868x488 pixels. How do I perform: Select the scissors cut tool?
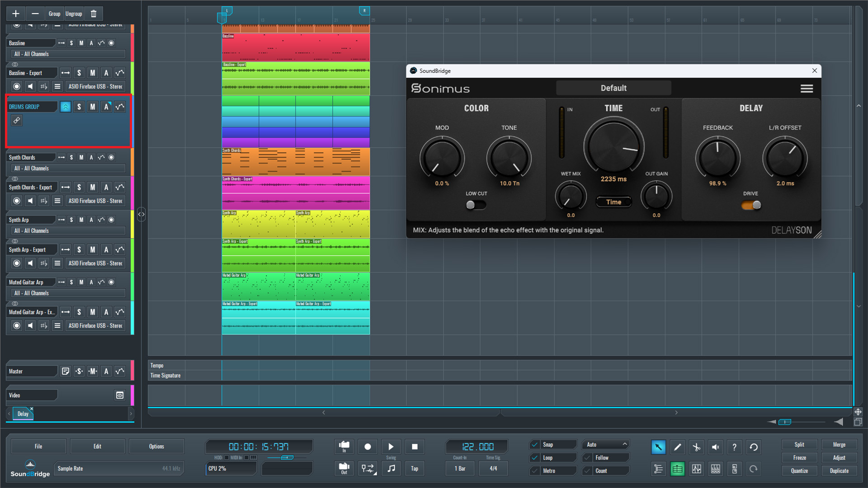pos(696,447)
